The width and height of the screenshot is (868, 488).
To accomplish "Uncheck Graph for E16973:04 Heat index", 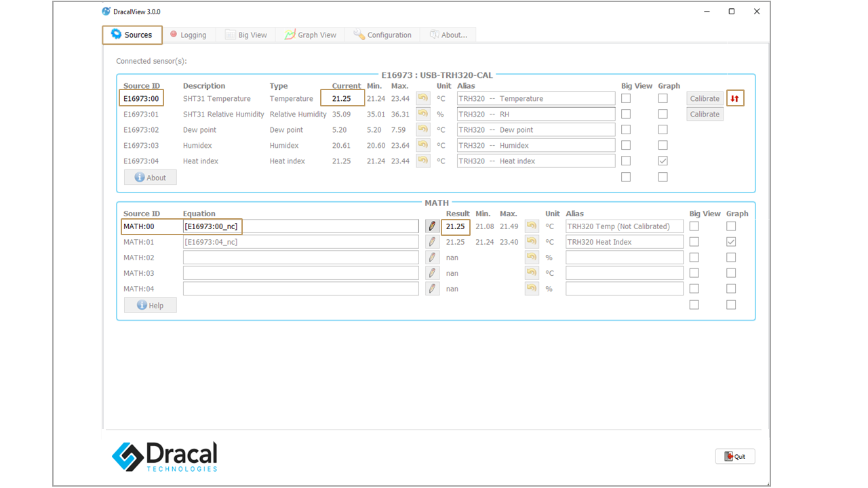I will (663, 161).
